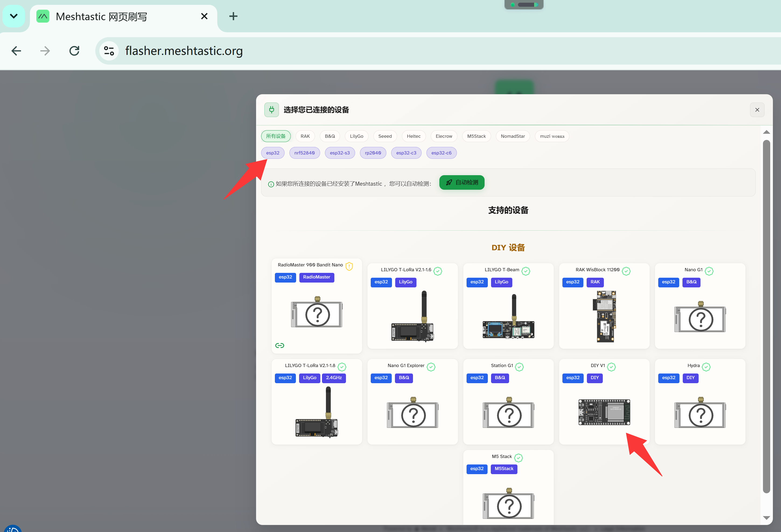Click the verified checkmark on Nano G1 Explorer
This screenshot has height=532, width=781.
click(431, 367)
